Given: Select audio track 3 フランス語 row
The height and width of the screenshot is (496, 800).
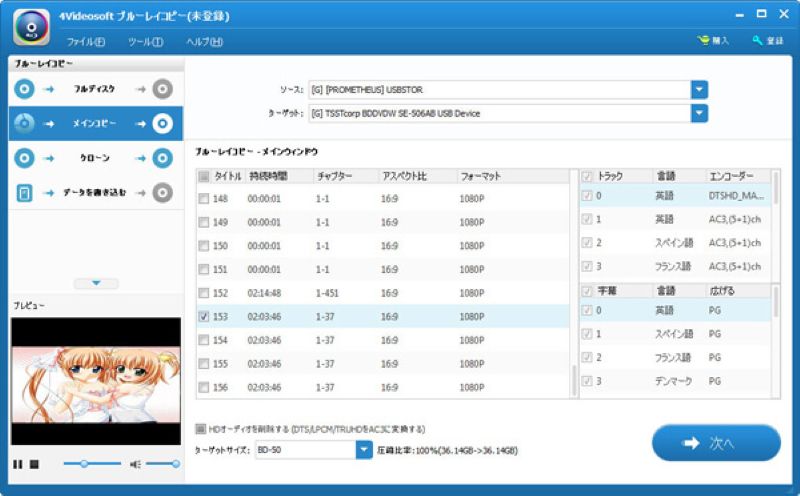Looking at the screenshot, I should [676, 266].
